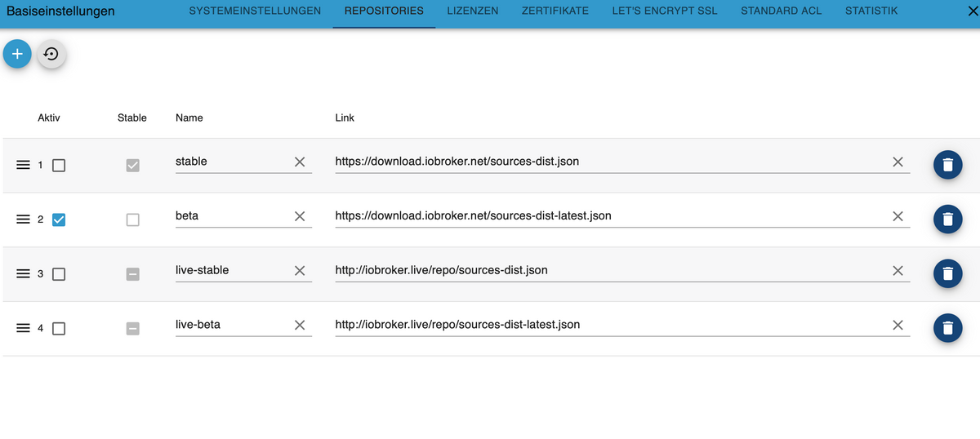Delete the live-stable repository row
This screenshot has height=439, width=980.
tap(947, 273)
